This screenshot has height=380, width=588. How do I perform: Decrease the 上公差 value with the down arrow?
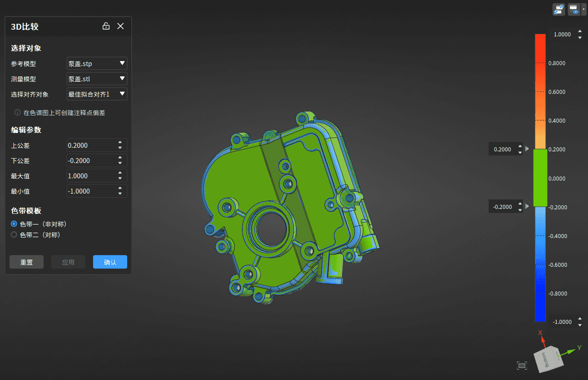120,148
